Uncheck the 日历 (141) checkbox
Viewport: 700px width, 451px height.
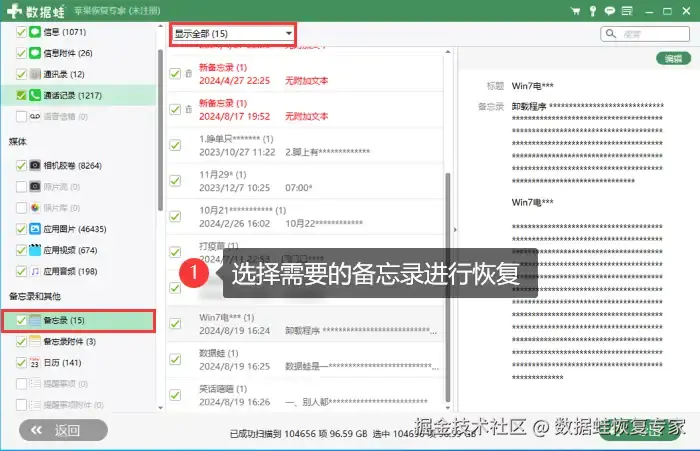point(21,362)
